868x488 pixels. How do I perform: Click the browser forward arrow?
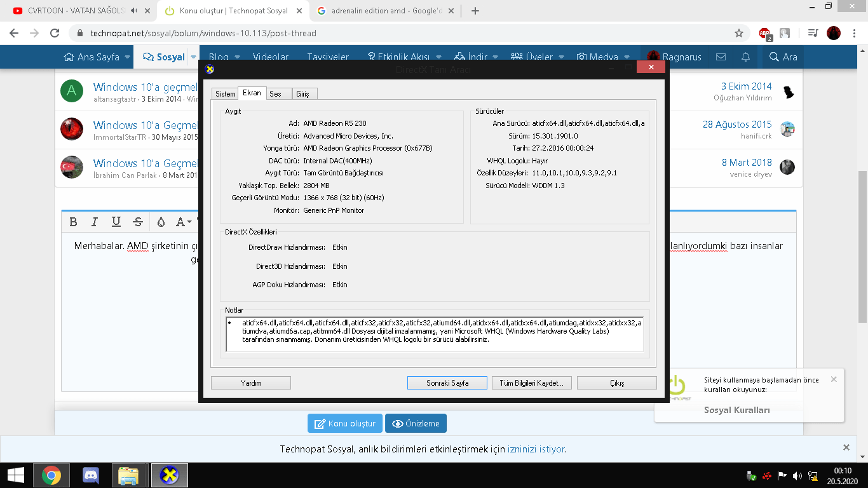point(34,33)
